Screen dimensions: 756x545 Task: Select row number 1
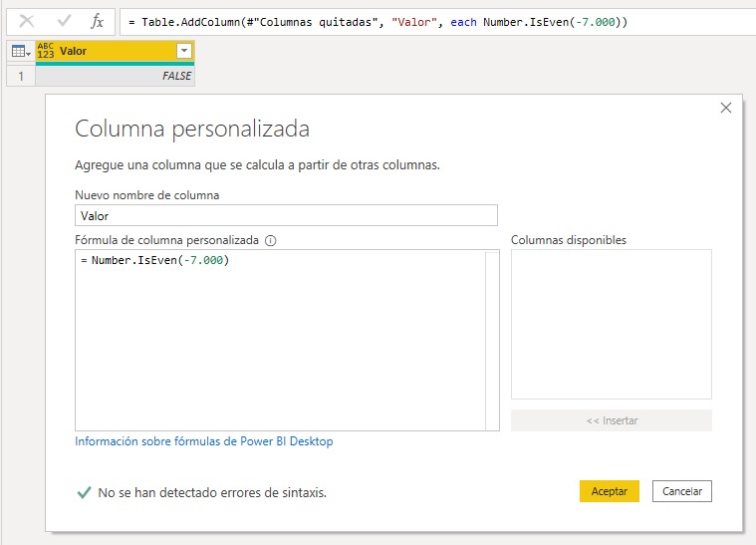[x=21, y=76]
